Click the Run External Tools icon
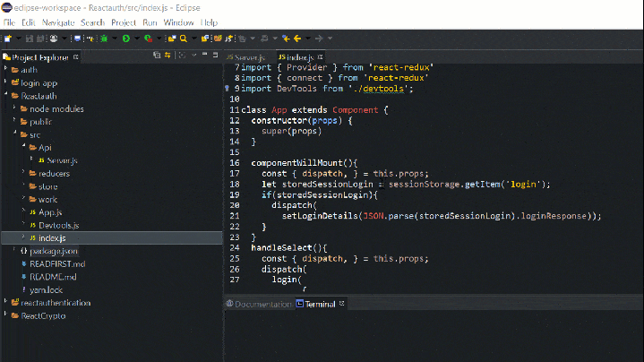Viewport: 644px width, 362px height. (x=148, y=39)
